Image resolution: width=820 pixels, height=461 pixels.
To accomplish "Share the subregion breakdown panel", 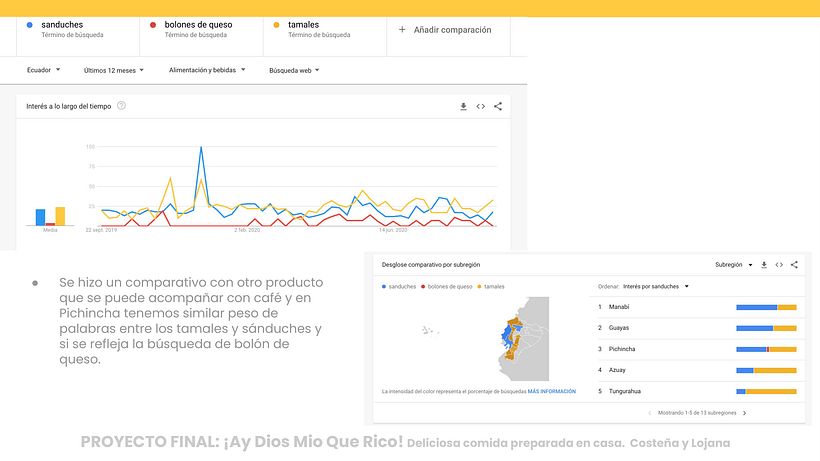I will [794, 265].
